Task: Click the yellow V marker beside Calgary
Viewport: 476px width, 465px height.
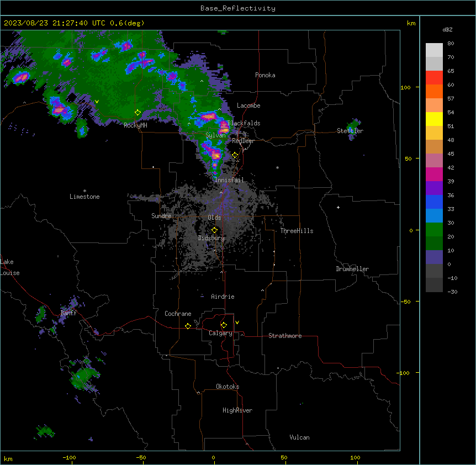Action: [237, 323]
